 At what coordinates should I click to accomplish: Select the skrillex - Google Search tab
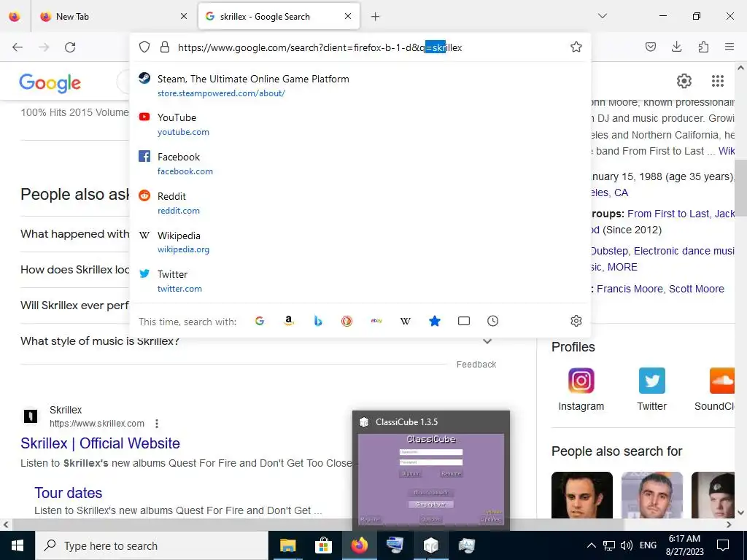point(279,17)
